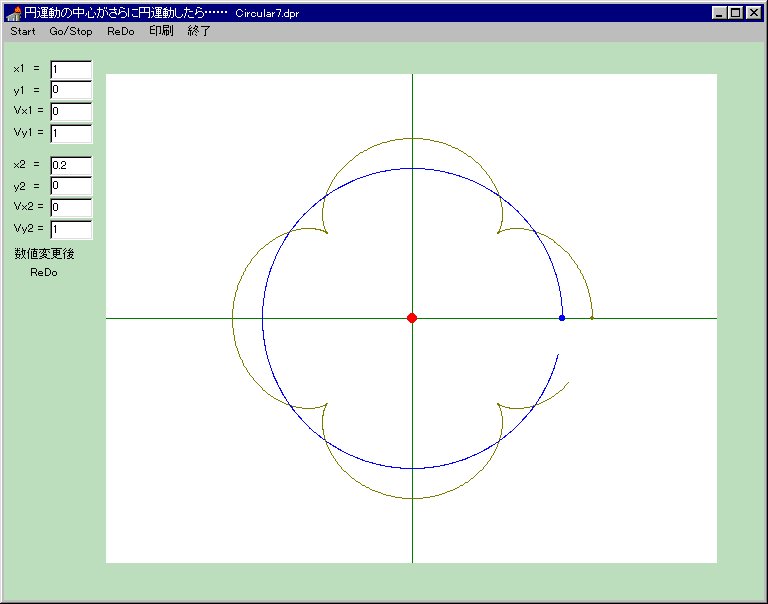Viewport: 768px width, 604px height.
Task: Choose 終了 to exit the program
Action: coord(199,31)
